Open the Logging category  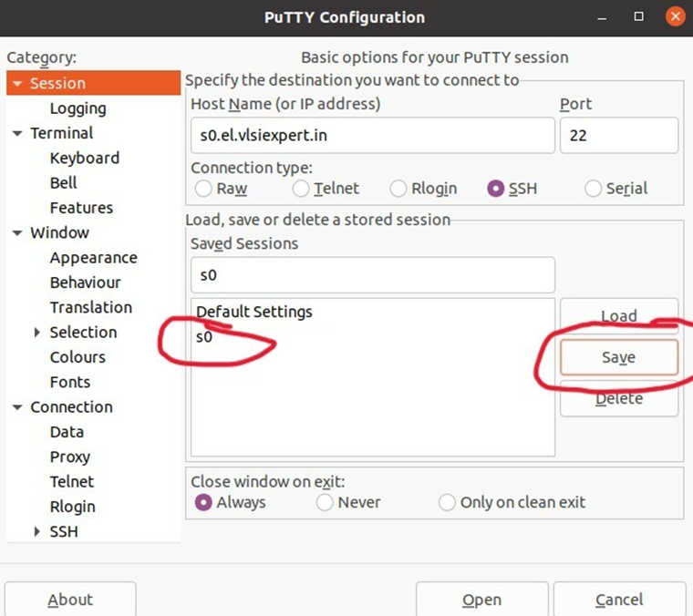point(78,108)
